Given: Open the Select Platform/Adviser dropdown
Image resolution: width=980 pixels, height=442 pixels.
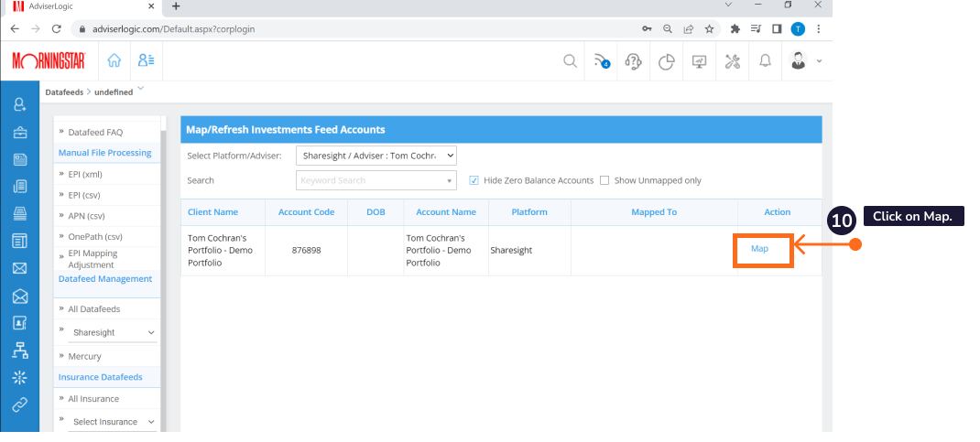Looking at the screenshot, I should 376,156.
